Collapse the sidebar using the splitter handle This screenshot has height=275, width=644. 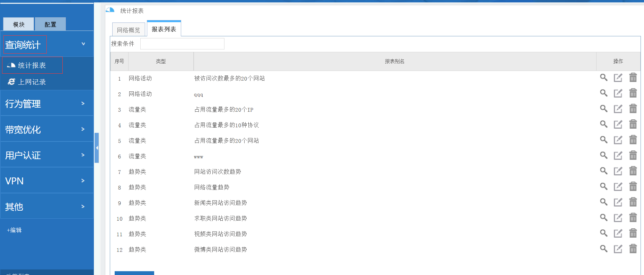tap(97, 148)
